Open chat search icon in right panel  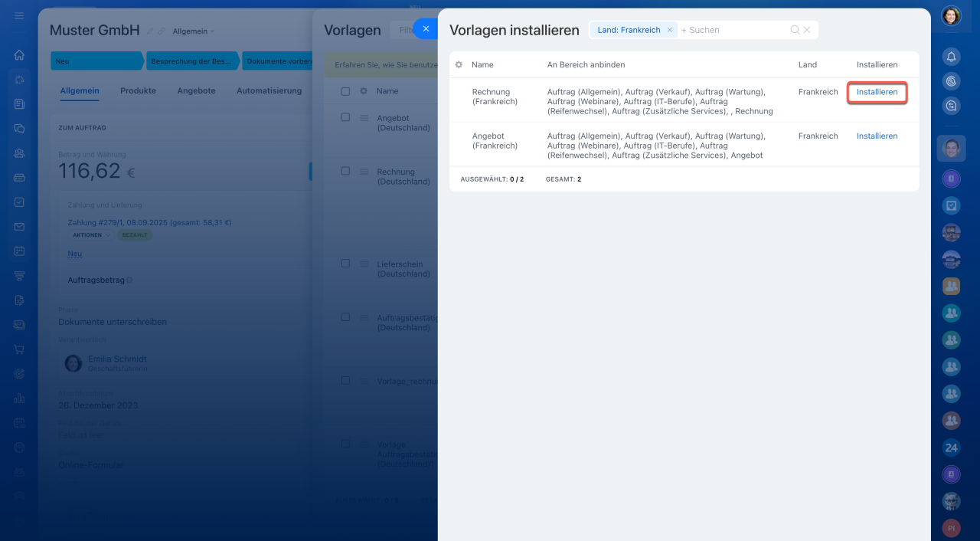951,106
